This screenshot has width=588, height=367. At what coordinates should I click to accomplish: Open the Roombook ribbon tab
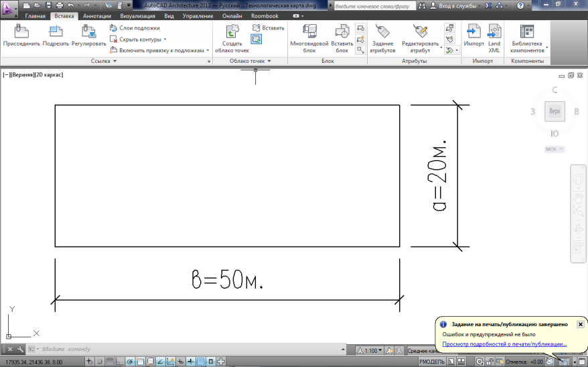(265, 16)
